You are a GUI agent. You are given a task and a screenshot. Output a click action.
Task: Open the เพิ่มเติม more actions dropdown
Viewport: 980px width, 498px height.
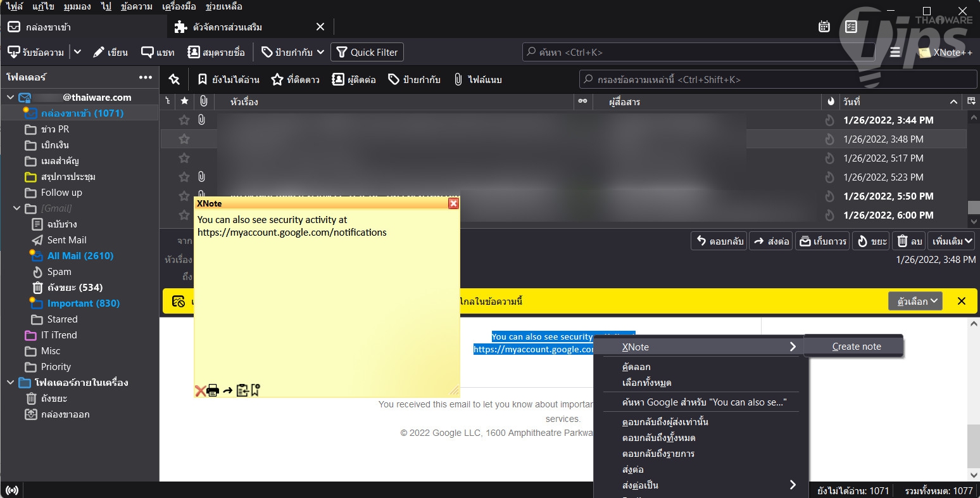[952, 241]
